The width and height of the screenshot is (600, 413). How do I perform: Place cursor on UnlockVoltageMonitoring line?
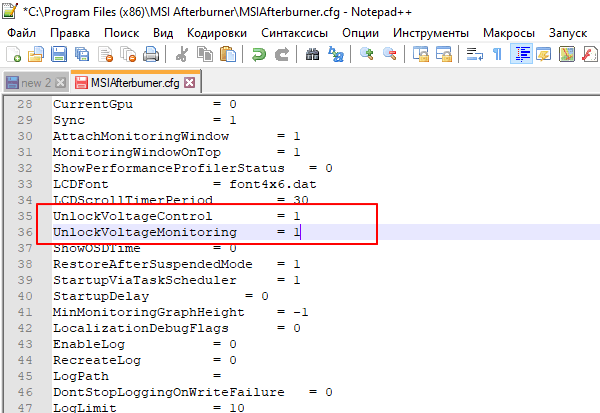tap(176, 232)
